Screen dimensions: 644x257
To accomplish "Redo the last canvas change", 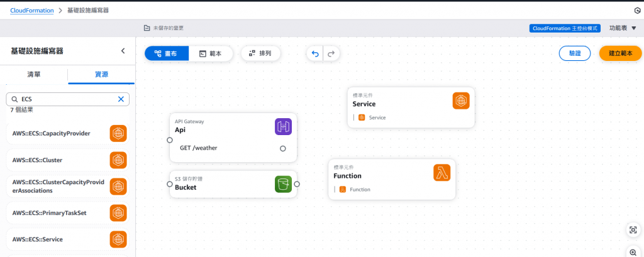I will [331, 54].
